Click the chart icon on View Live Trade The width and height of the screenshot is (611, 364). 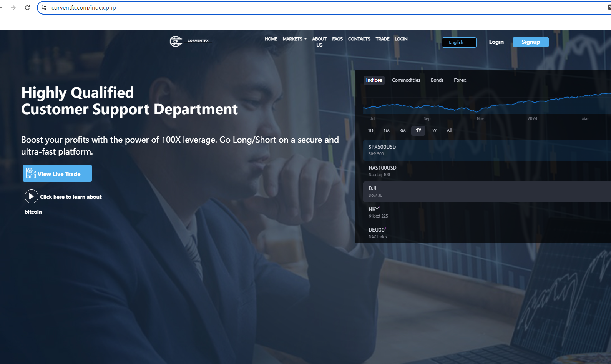31,173
